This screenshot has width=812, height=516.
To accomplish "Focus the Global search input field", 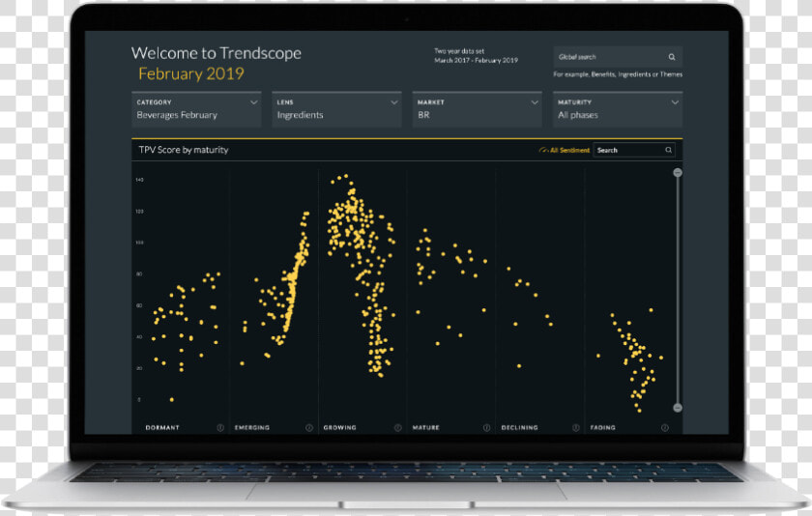I will click(x=618, y=57).
